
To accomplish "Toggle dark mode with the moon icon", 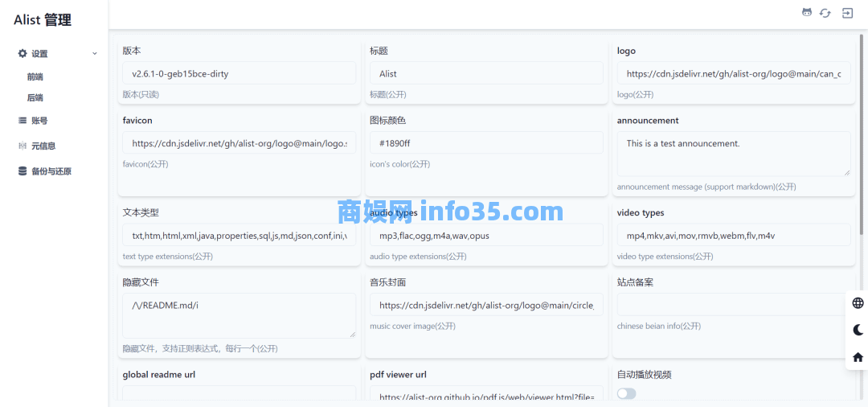I will click(x=858, y=330).
